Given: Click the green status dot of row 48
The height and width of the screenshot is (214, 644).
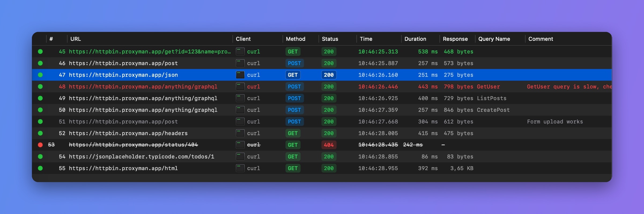Looking at the screenshot, I should 40,87.
